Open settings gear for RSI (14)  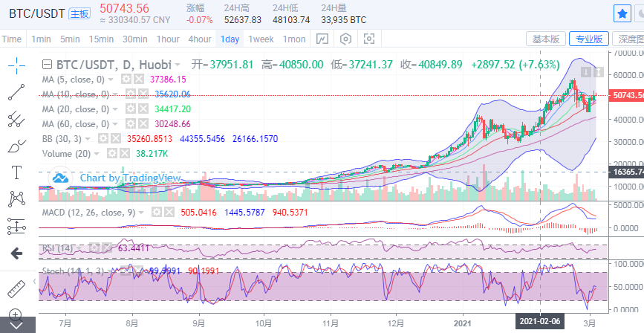[94, 248]
